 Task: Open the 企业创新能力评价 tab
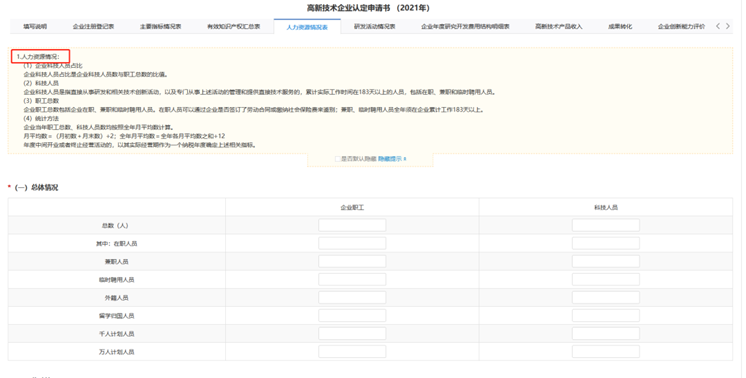(x=681, y=27)
